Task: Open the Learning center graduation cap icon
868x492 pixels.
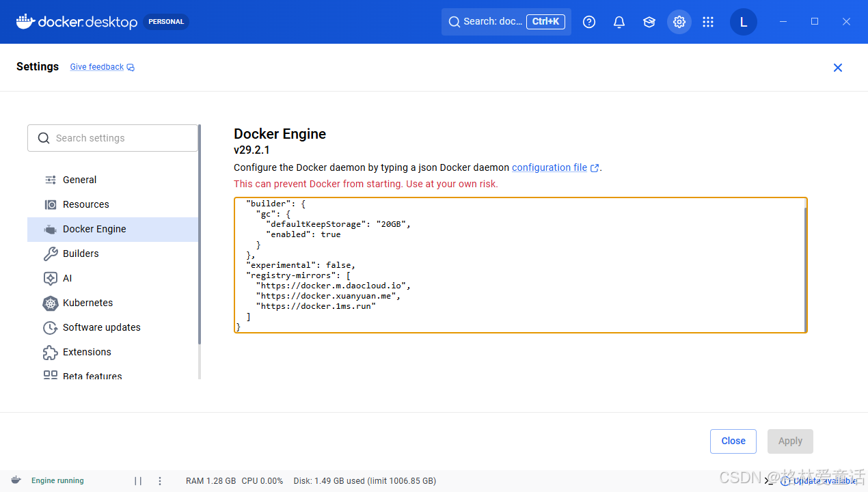Action: (x=649, y=22)
